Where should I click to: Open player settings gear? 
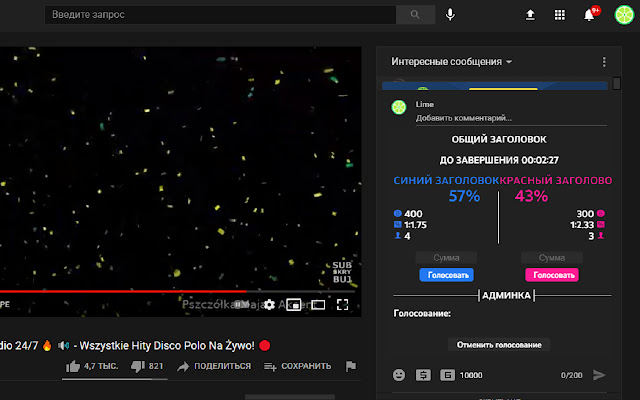click(269, 304)
